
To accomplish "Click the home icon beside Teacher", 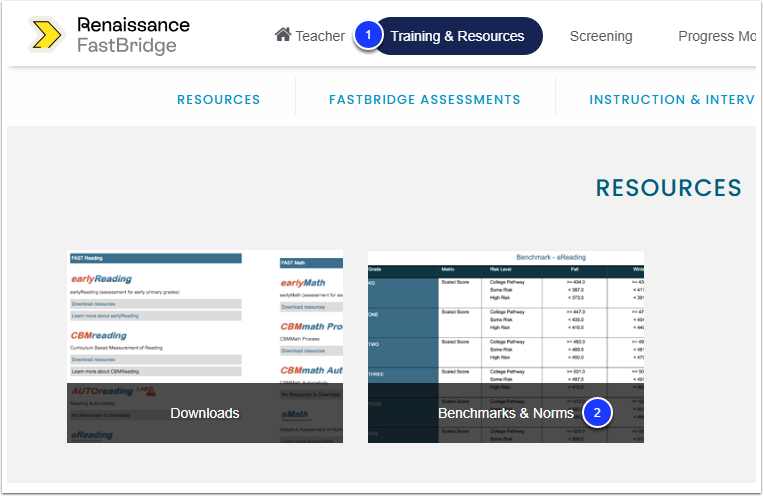I will tap(283, 35).
